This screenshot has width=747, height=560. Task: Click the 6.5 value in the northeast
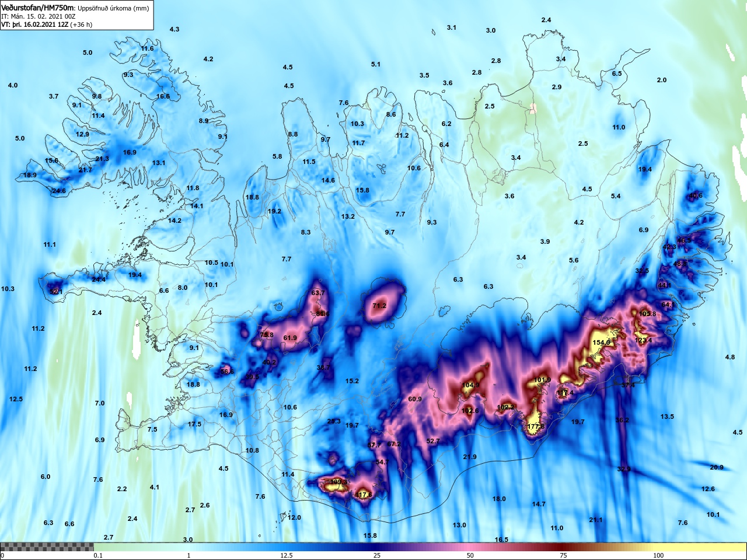click(x=617, y=73)
